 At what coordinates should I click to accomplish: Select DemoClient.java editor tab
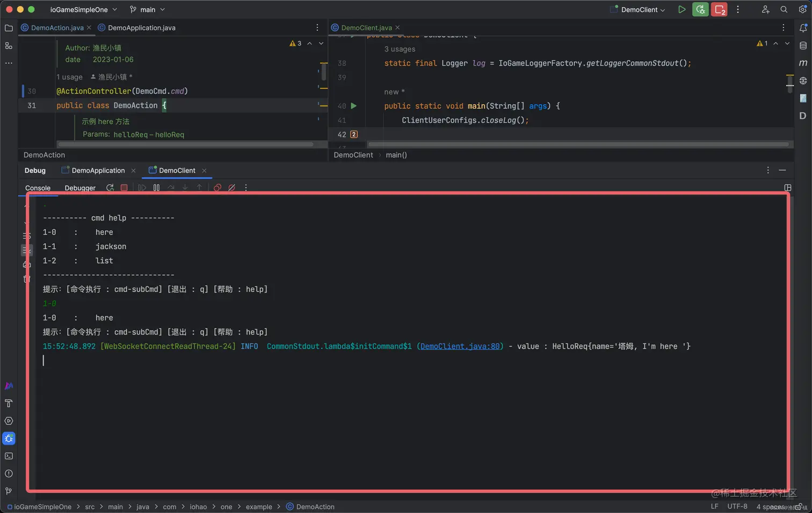[x=366, y=28]
